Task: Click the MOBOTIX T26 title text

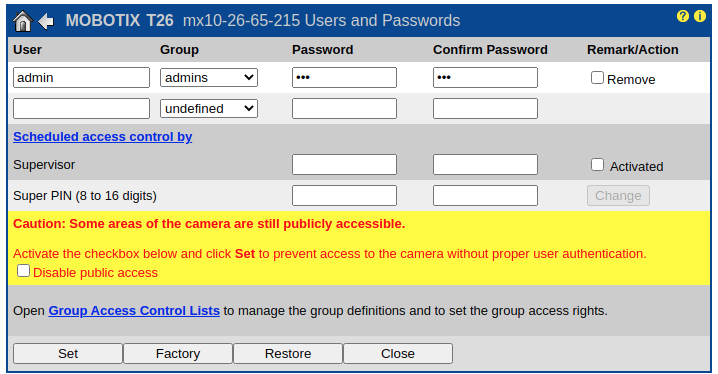Action: (120, 21)
